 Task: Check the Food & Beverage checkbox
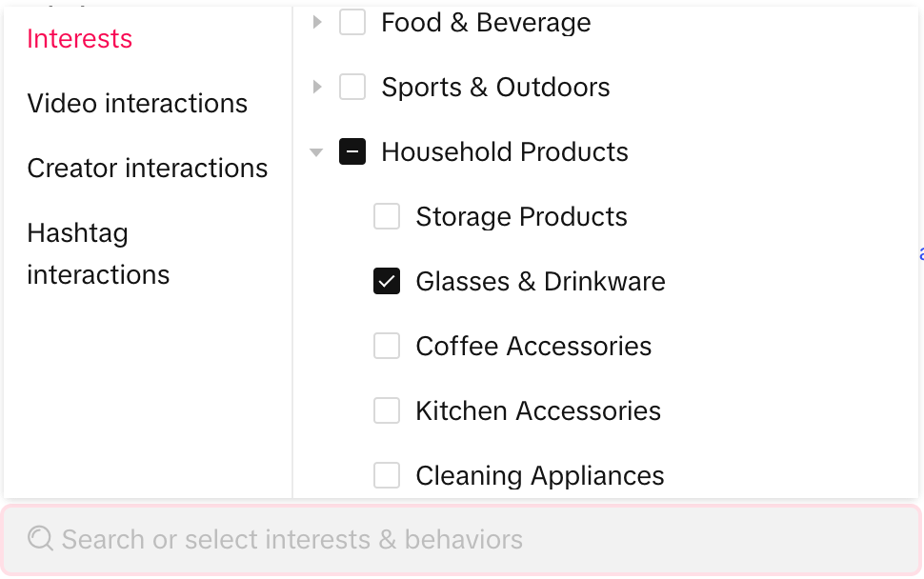pyautogui.click(x=352, y=22)
